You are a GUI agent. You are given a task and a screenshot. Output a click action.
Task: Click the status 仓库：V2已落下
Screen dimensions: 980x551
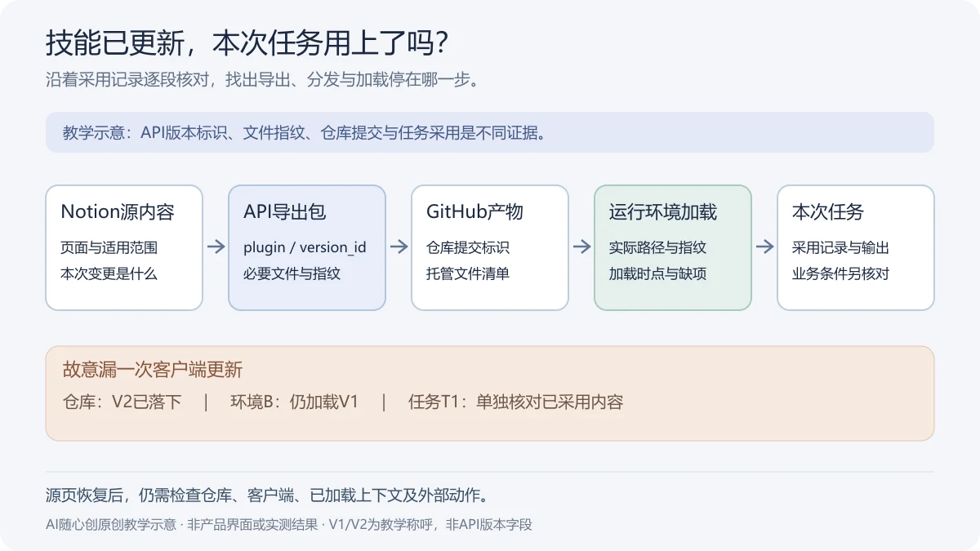point(122,402)
